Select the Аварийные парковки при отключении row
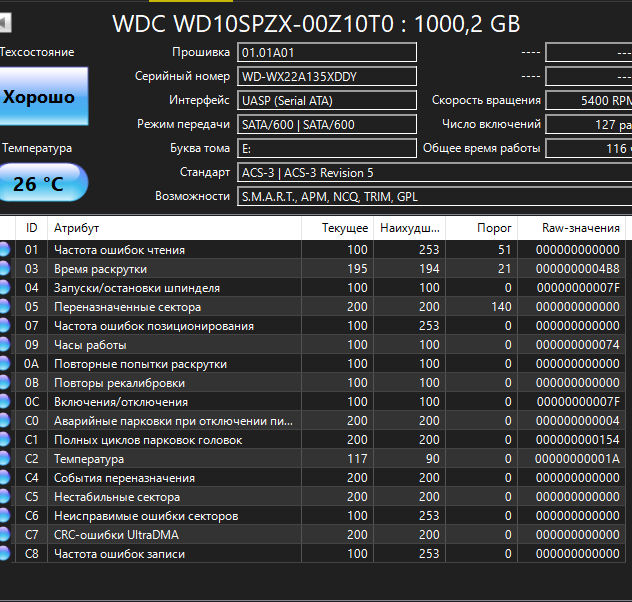 (313, 421)
